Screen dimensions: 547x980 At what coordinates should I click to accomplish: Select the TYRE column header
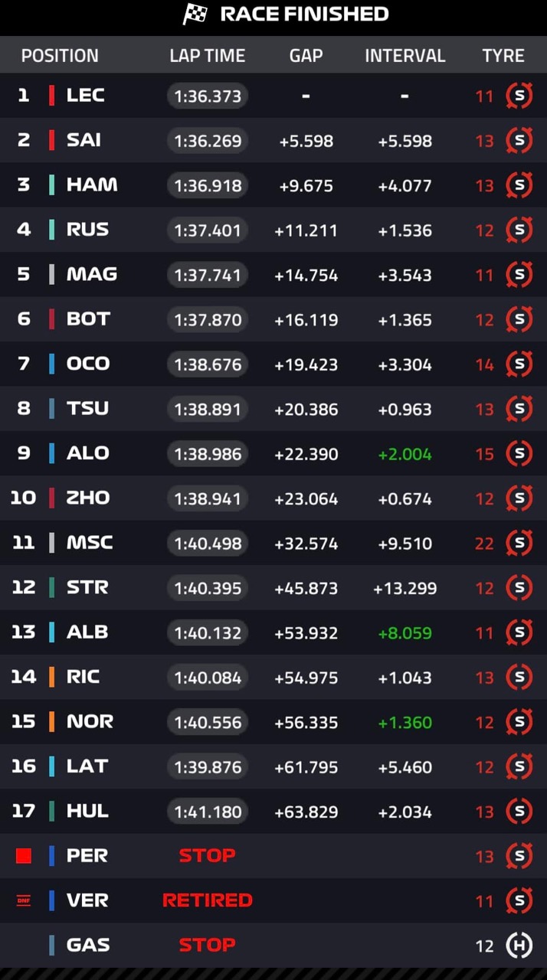tap(503, 56)
